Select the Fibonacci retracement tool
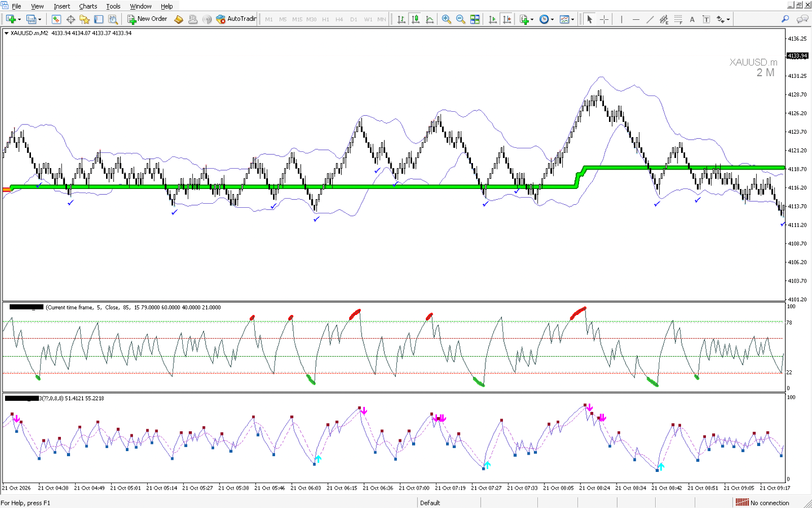 point(678,19)
